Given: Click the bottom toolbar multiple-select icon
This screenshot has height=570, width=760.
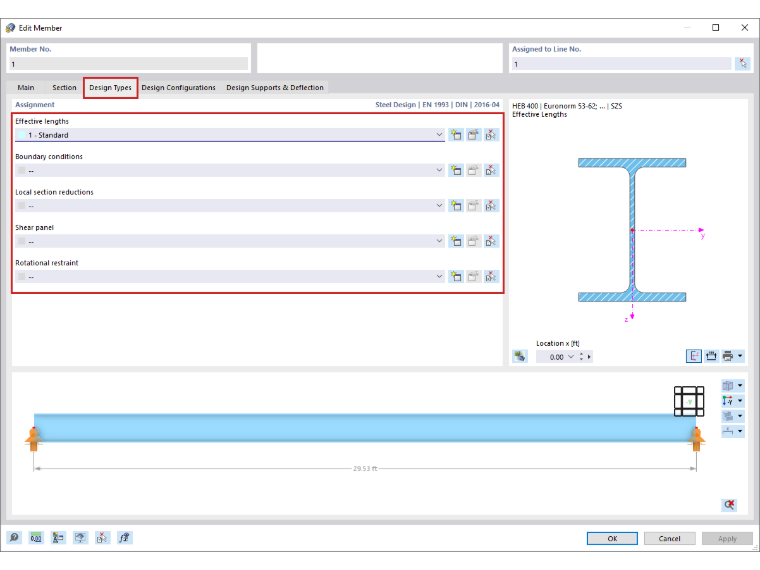Looking at the screenshot, I should tap(102, 538).
